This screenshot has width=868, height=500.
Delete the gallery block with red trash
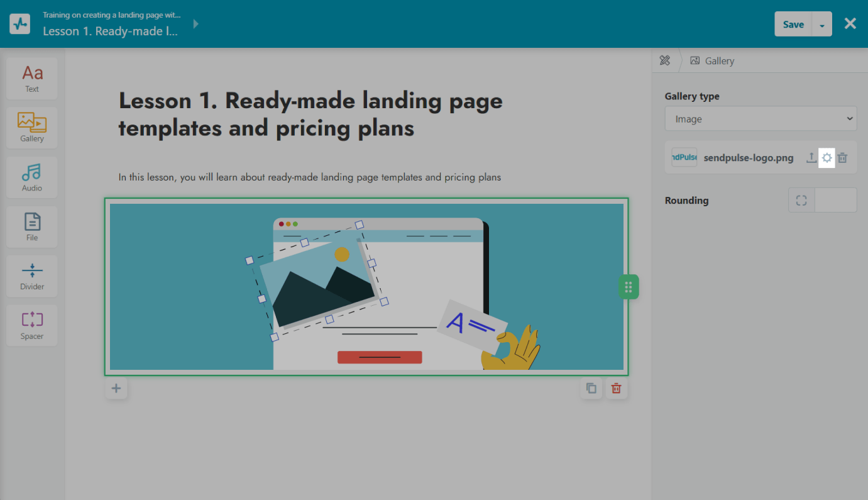click(617, 389)
